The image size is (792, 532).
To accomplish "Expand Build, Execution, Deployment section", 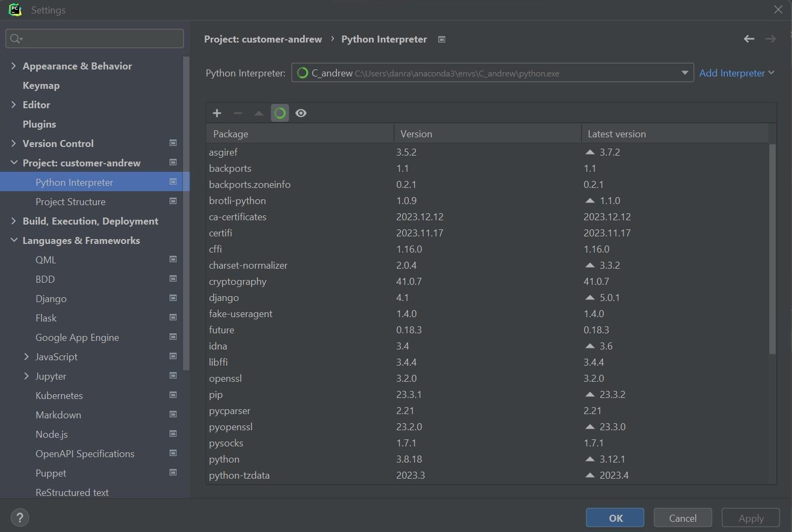I will click(x=13, y=221).
